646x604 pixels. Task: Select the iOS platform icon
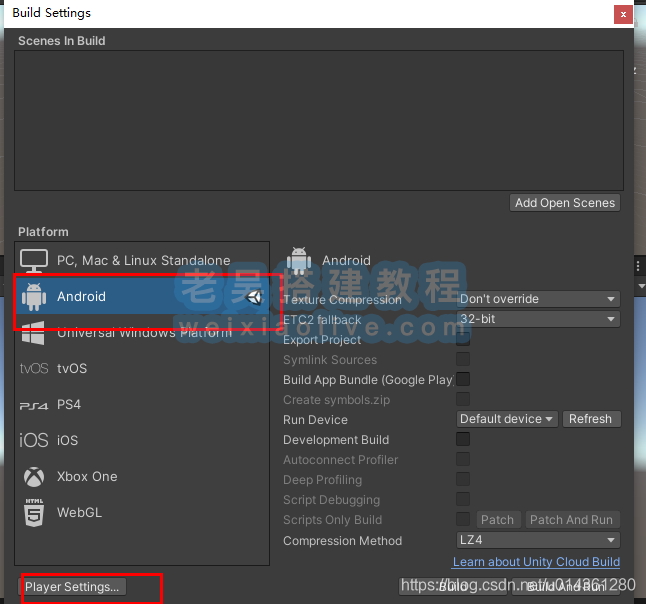[x=34, y=441]
